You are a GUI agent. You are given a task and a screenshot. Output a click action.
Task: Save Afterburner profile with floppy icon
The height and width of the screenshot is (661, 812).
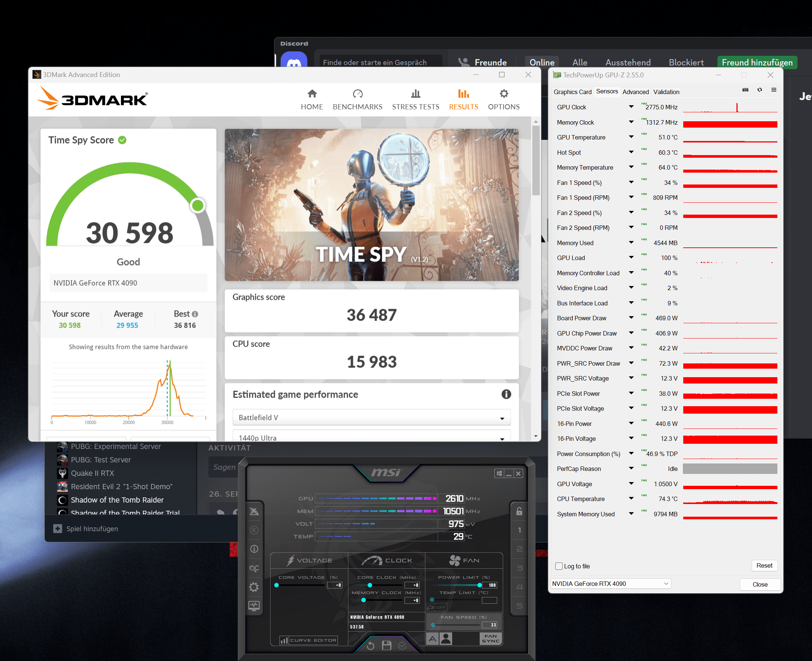coord(387,645)
